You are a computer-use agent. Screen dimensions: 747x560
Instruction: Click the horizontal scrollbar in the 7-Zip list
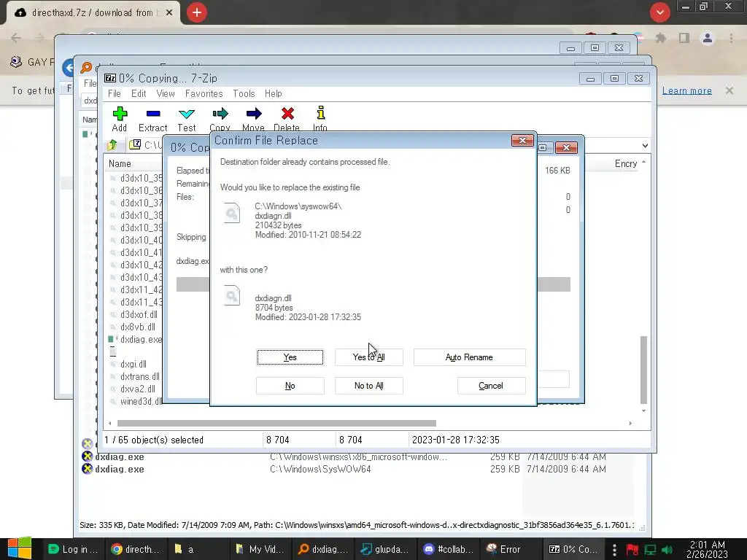(276, 424)
